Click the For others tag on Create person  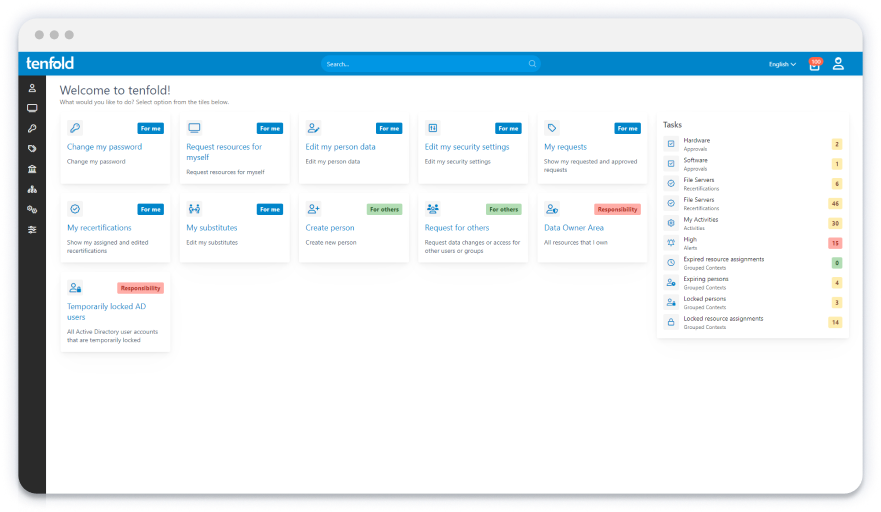pos(384,209)
